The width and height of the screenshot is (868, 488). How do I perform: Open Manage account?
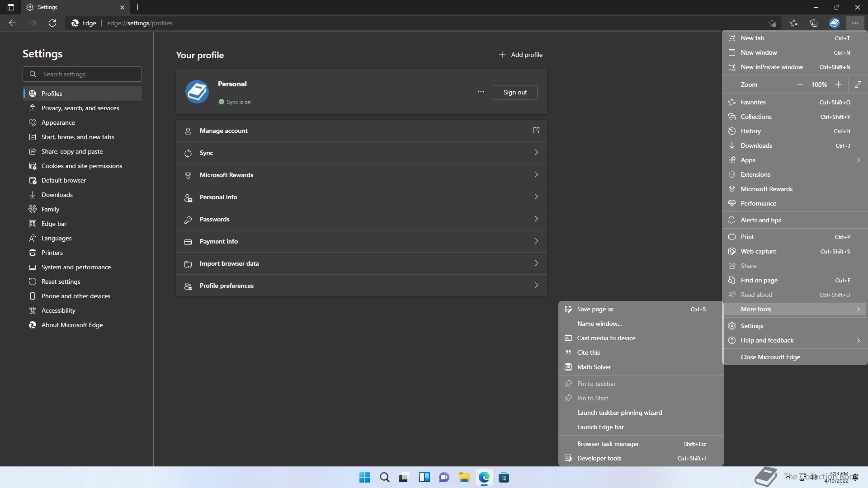(362, 131)
